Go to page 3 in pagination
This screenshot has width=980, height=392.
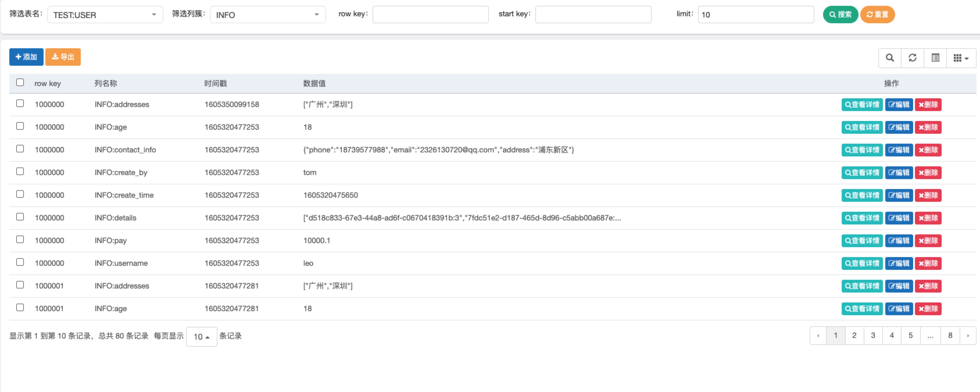pos(873,335)
